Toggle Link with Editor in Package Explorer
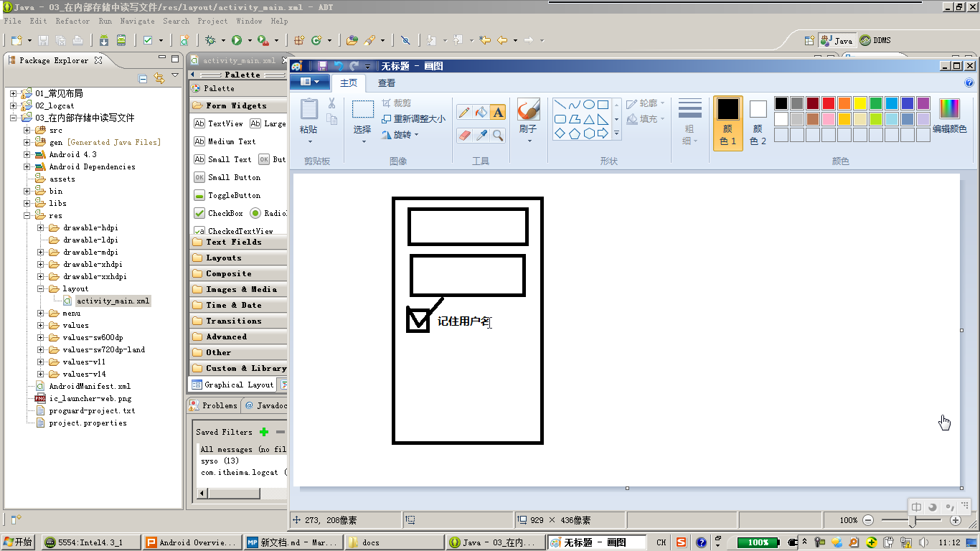 159,78
